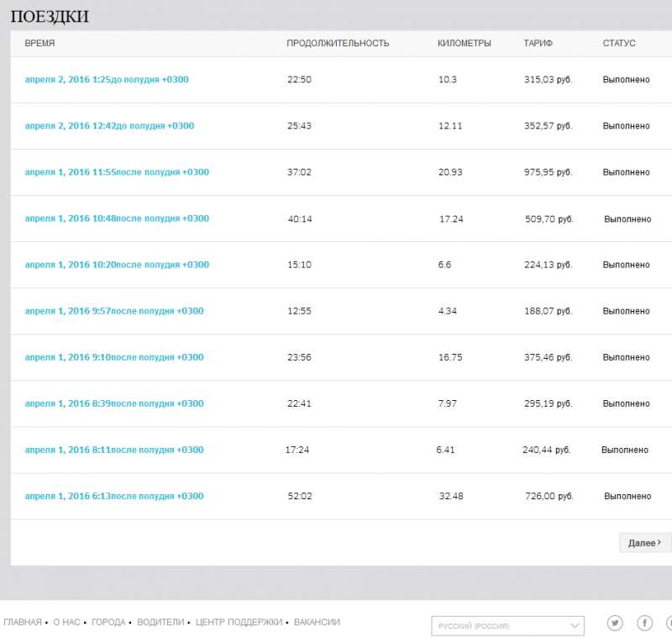Viewport: 672px width, 643px height.
Task: Click the Далее next page button
Action: pos(644,543)
